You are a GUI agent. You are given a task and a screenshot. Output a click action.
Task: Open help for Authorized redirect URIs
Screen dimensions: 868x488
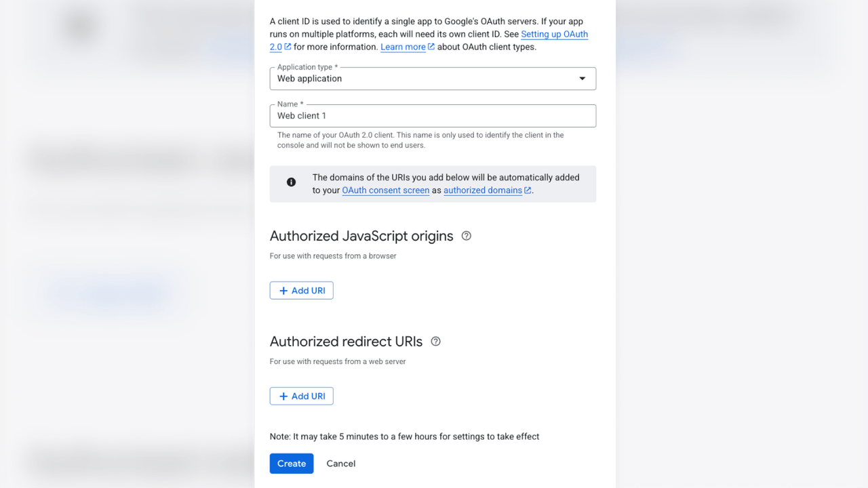click(x=435, y=341)
